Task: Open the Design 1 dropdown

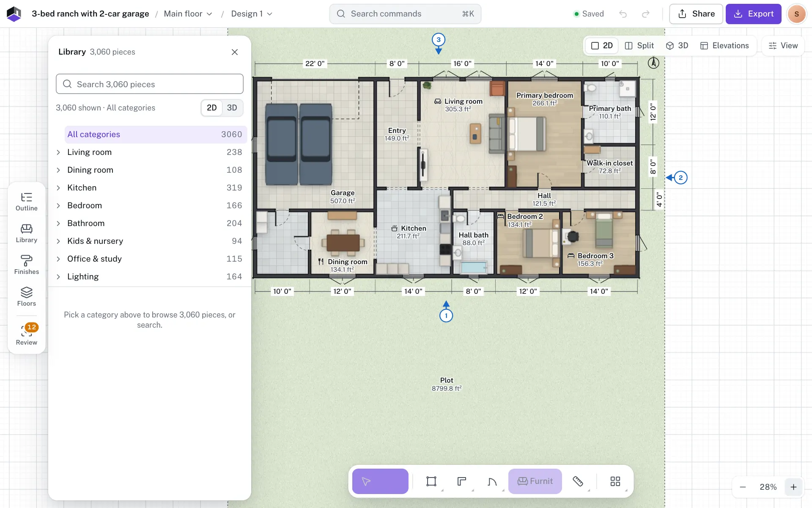Action: click(252, 14)
